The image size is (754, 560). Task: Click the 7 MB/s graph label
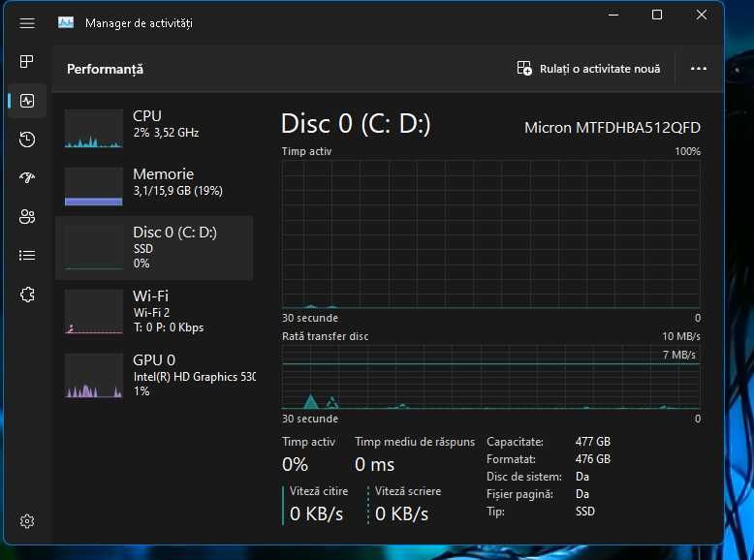pos(679,355)
